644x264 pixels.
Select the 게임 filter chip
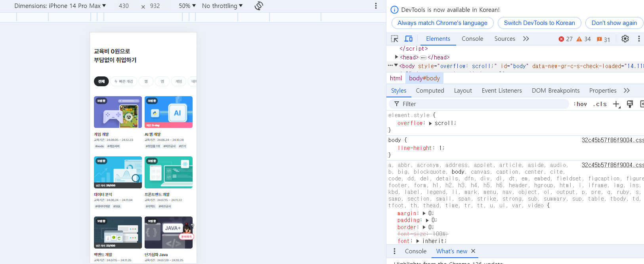[178, 81]
